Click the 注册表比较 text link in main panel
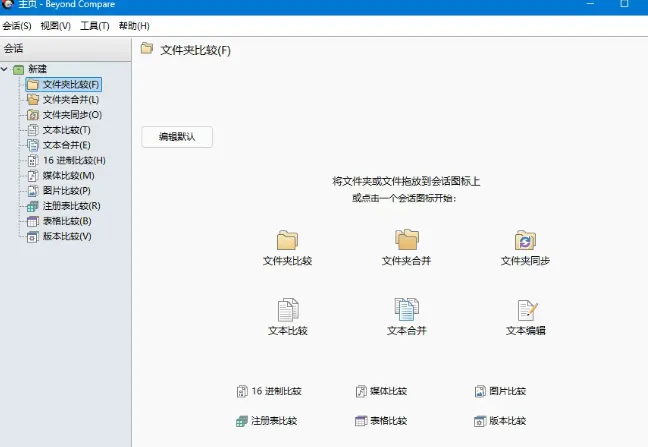648x447 pixels. (x=274, y=421)
